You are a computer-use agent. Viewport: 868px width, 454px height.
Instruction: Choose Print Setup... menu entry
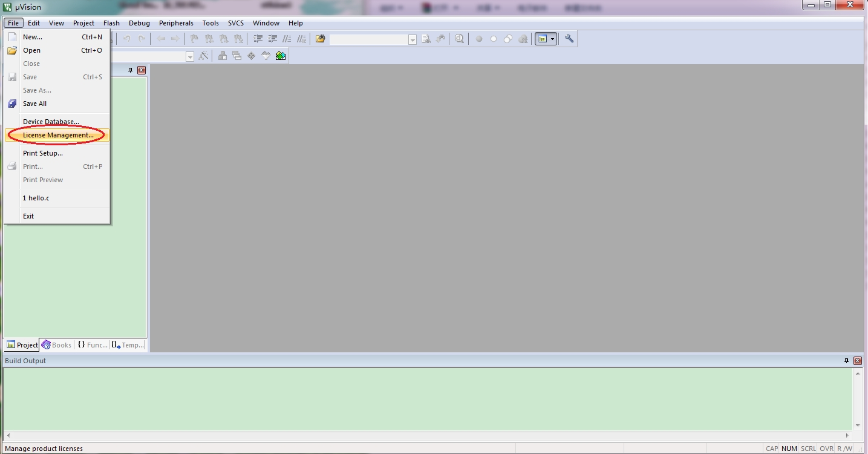pos(57,153)
